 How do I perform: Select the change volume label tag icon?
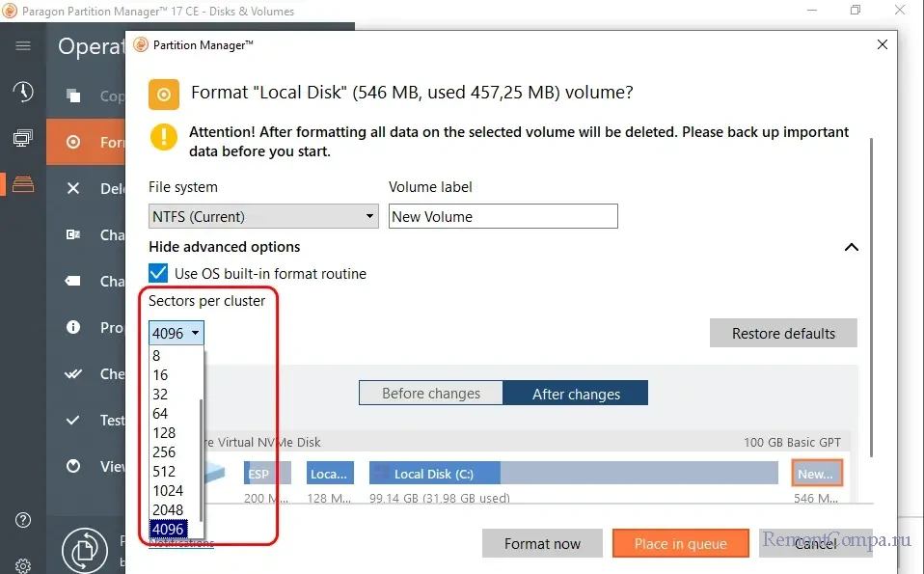pos(73,281)
